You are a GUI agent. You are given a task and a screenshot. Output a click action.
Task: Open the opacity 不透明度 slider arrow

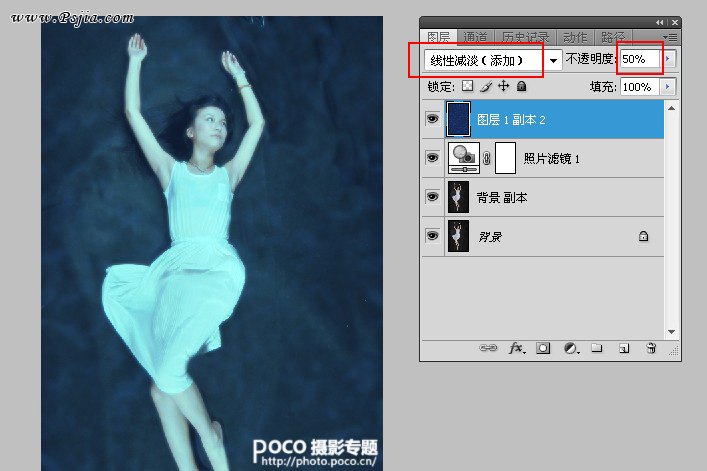click(x=669, y=60)
